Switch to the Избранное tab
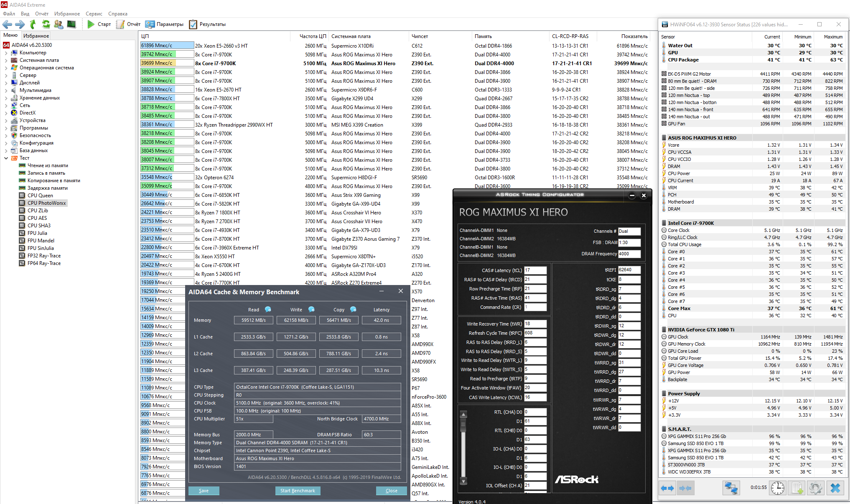850x504 pixels. tap(36, 36)
